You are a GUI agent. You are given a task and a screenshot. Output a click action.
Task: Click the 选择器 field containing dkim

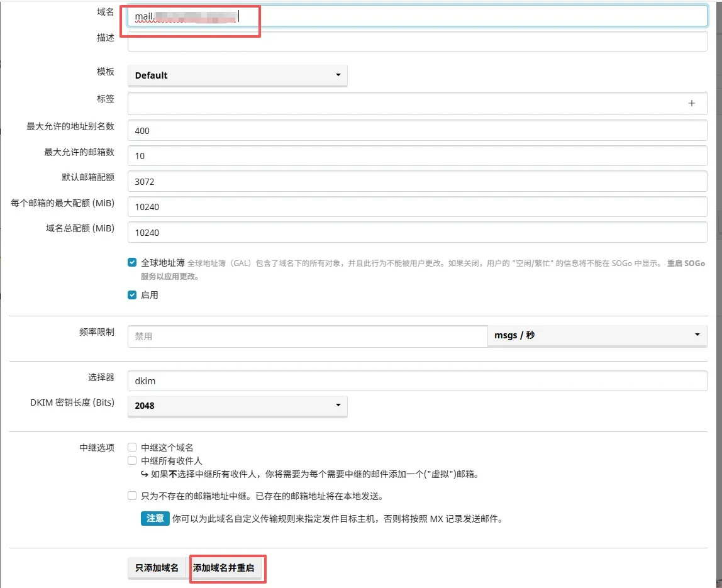pyautogui.click(x=417, y=381)
